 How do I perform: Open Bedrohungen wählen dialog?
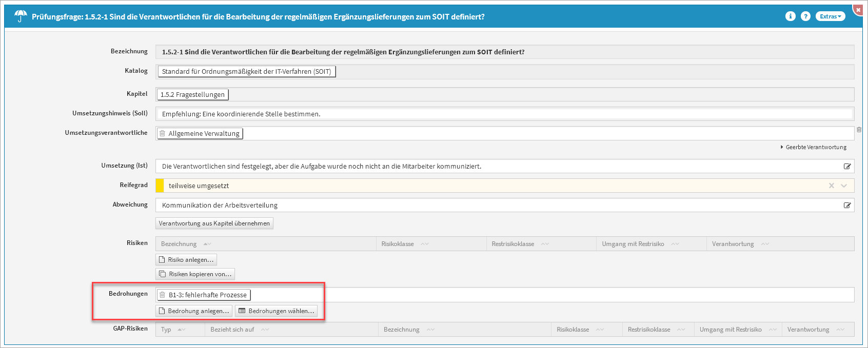276,311
